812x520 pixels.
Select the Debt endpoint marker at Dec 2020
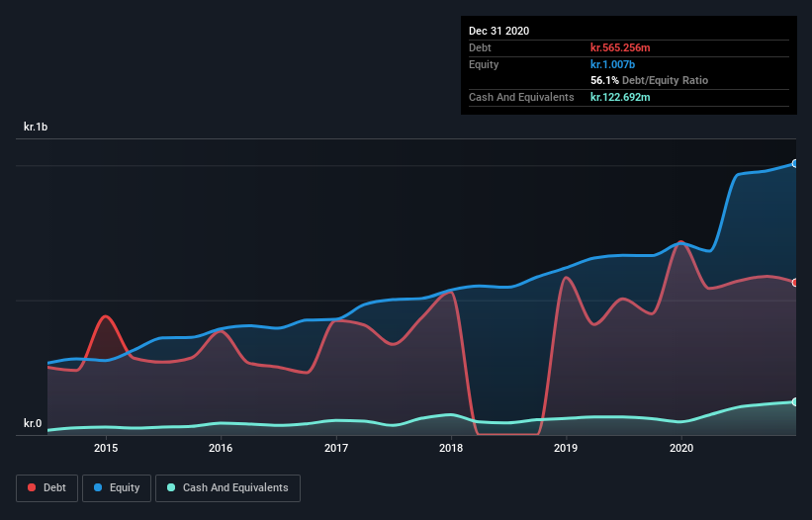(x=795, y=283)
